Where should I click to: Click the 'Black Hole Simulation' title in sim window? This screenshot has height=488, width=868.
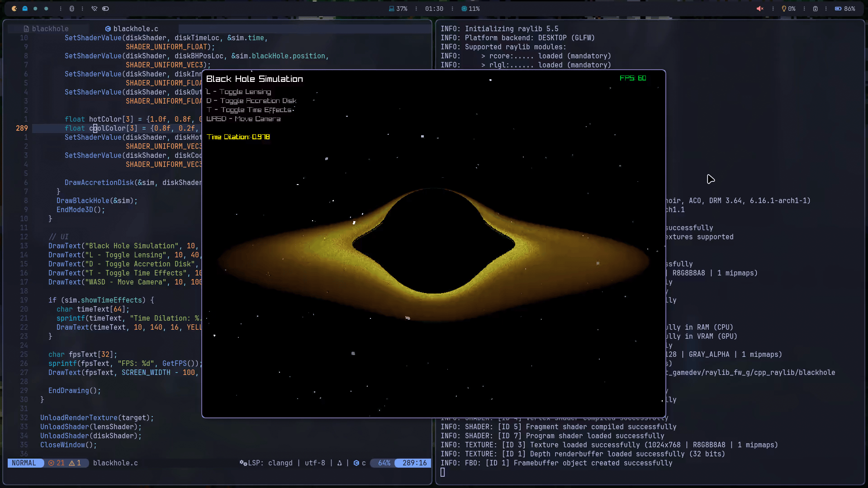255,79
